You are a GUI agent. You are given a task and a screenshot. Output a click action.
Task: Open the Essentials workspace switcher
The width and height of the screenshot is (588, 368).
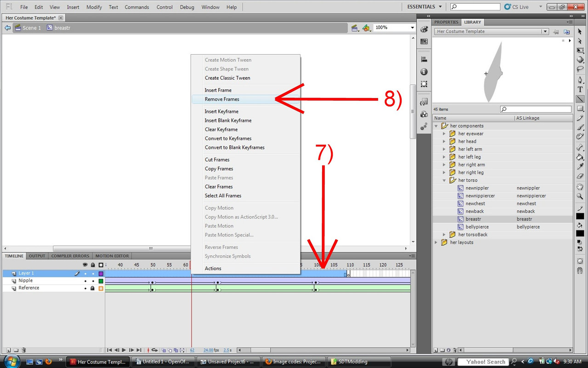click(x=424, y=7)
